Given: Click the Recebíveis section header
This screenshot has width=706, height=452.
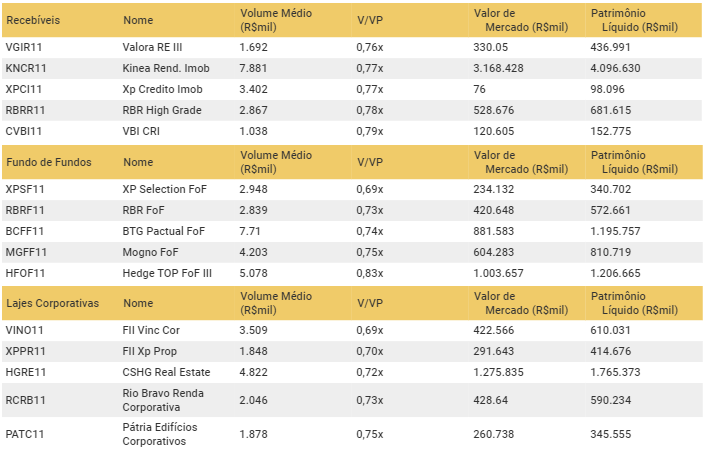Looking at the screenshot, I should (34, 20).
